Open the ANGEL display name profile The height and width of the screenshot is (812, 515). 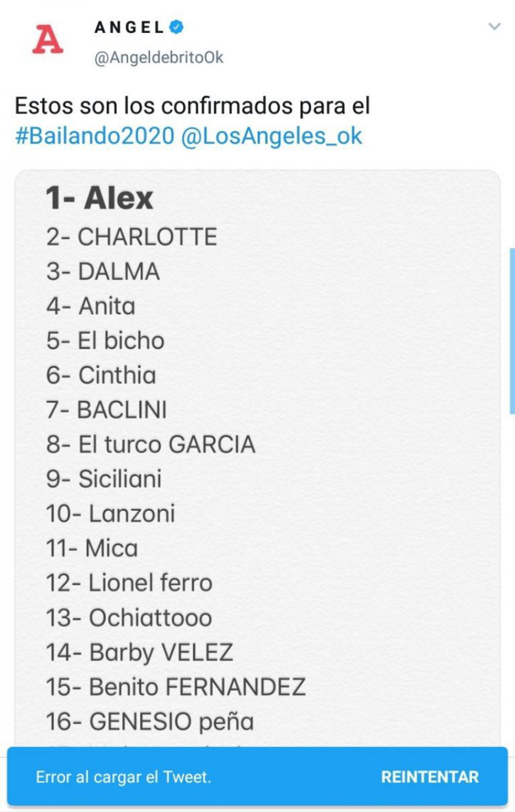[x=129, y=28]
